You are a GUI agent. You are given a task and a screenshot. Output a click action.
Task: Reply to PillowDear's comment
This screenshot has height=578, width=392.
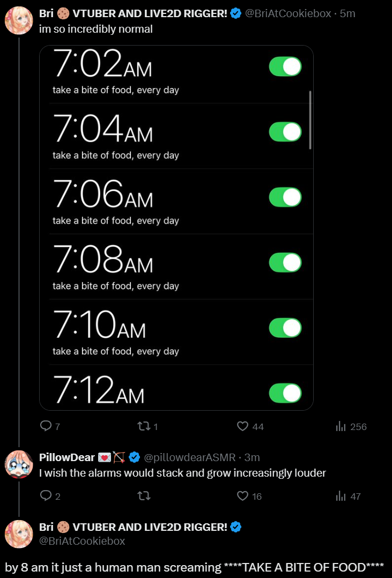tap(50, 496)
